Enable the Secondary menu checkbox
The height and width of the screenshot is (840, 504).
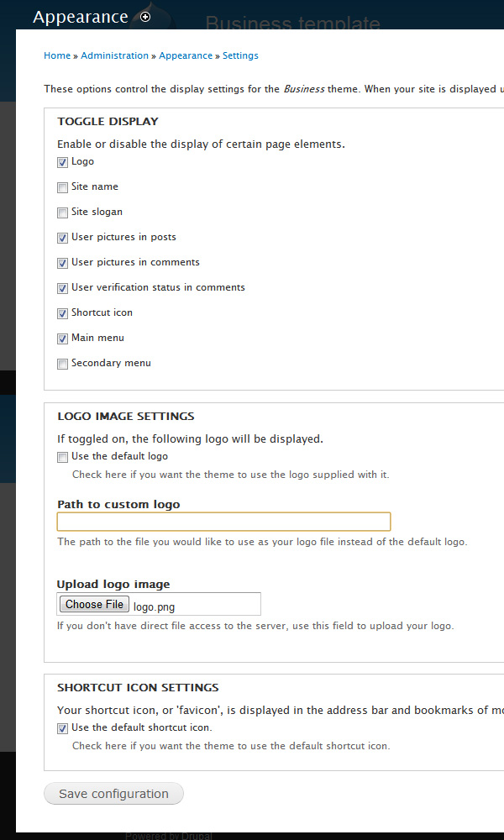(x=63, y=364)
